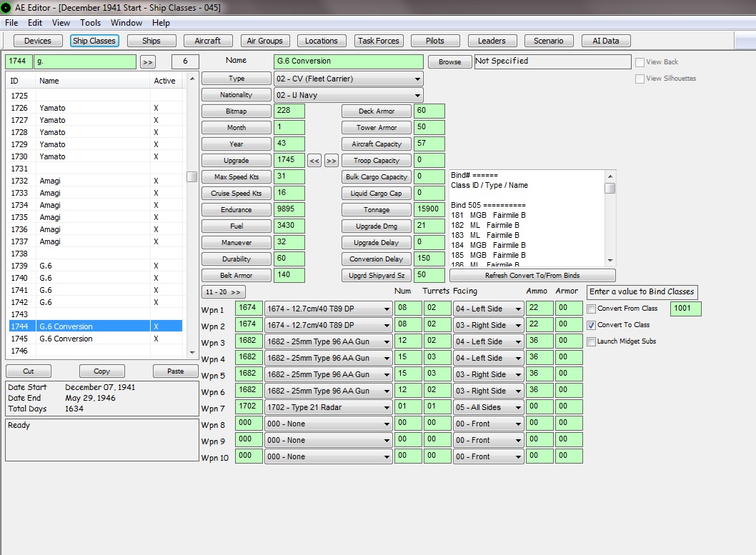This screenshot has width=756, height=555.
Task: Click the Upgrade label button
Action: point(237,161)
